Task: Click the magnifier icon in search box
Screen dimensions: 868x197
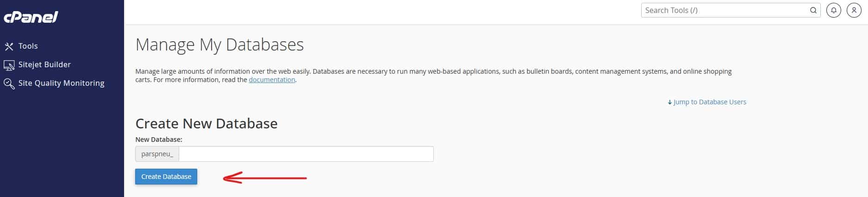Action: [x=813, y=10]
